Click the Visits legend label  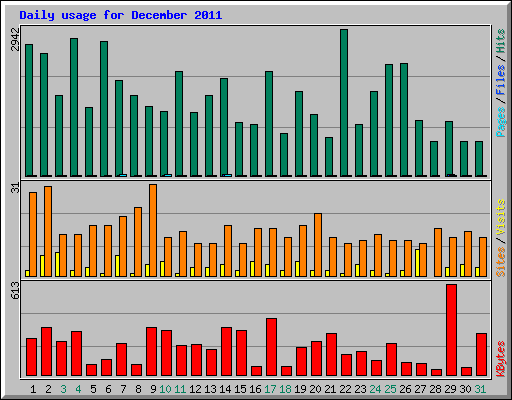(501, 217)
